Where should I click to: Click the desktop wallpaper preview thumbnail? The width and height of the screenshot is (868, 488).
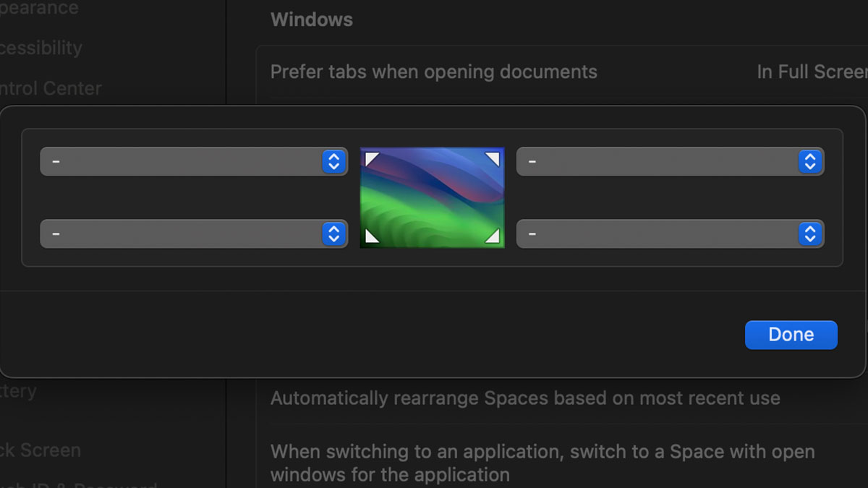432,197
